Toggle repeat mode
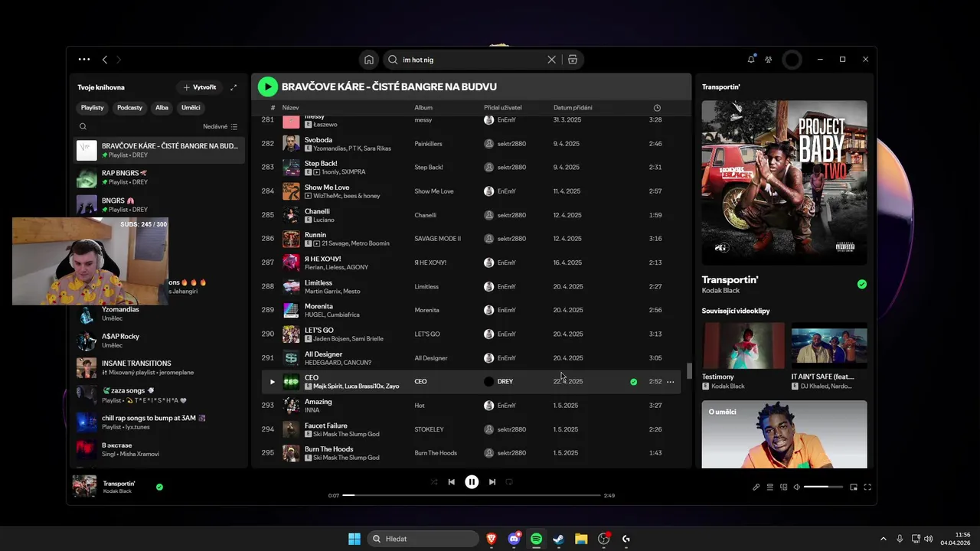 tap(509, 482)
